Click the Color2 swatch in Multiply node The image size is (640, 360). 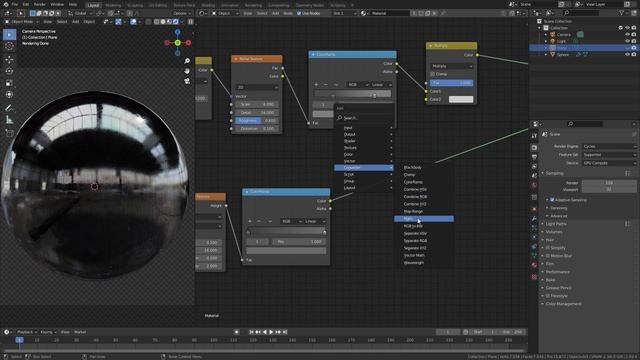pyautogui.click(x=461, y=99)
